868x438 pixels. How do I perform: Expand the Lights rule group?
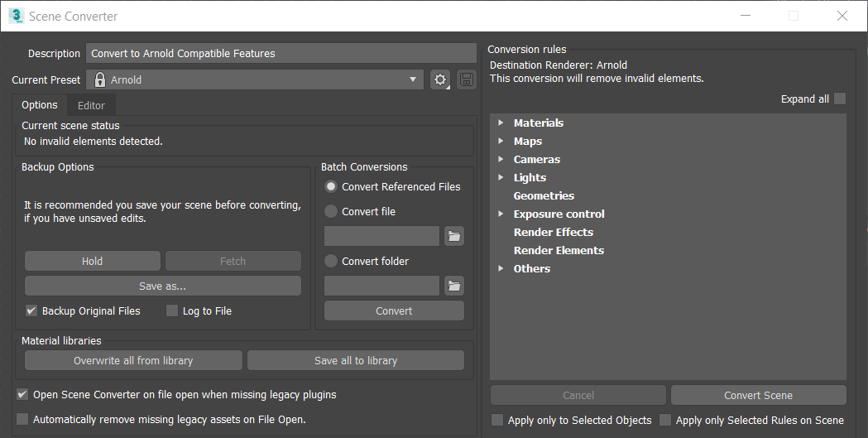click(501, 178)
